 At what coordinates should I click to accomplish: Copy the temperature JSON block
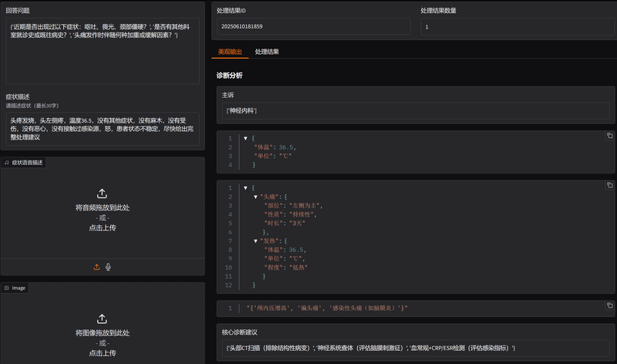[609, 136]
